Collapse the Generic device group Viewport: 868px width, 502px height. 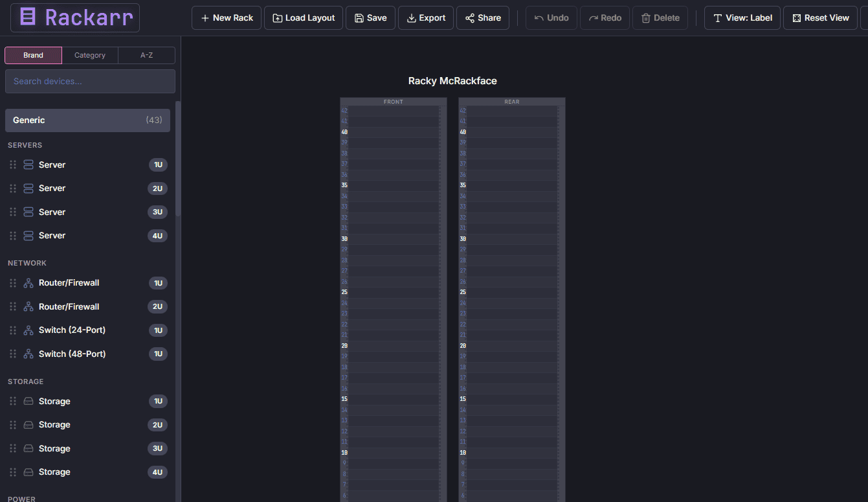point(87,120)
